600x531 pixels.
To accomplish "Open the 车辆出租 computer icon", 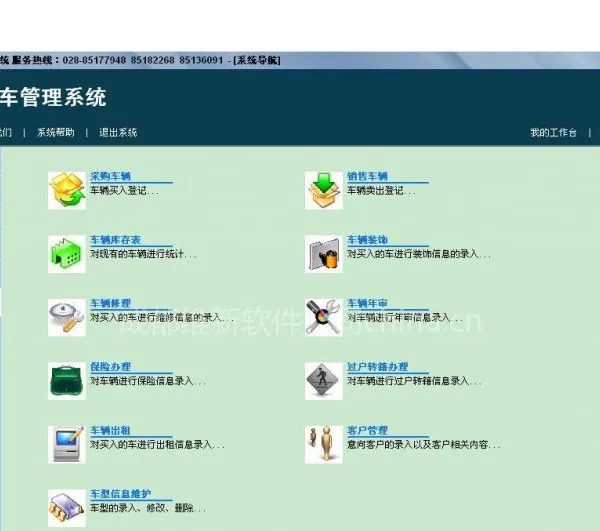I will [x=67, y=444].
